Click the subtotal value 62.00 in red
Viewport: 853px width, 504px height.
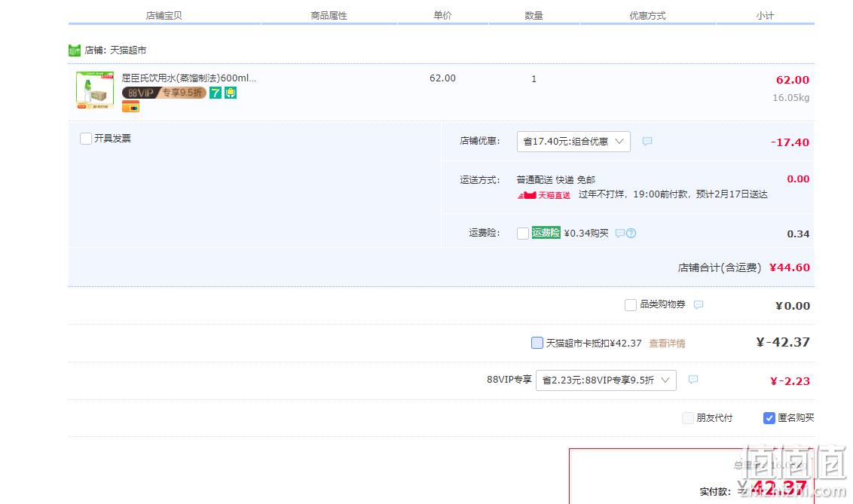point(793,80)
